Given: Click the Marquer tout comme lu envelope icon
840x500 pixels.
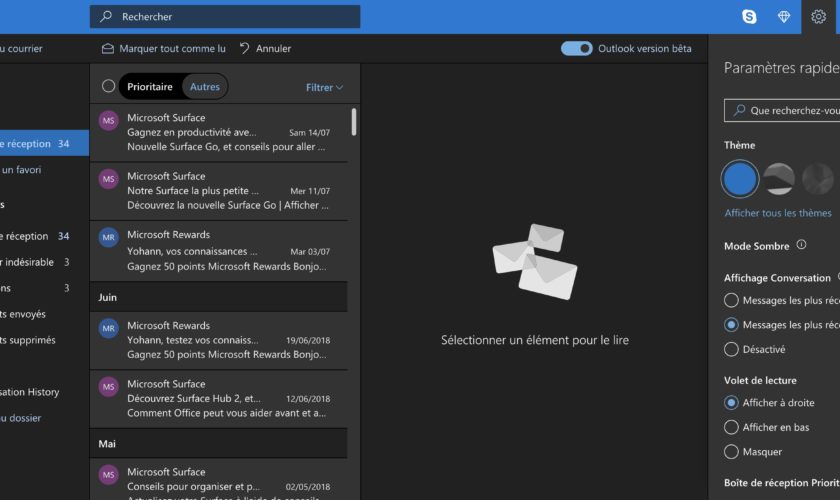Looking at the screenshot, I should click(x=108, y=48).
